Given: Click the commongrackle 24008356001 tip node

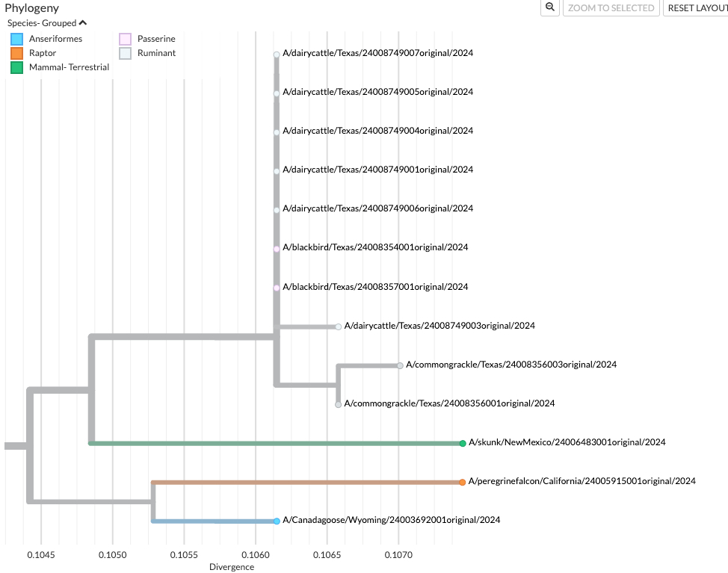Looking at the screenshot, I should click(339, 404).
